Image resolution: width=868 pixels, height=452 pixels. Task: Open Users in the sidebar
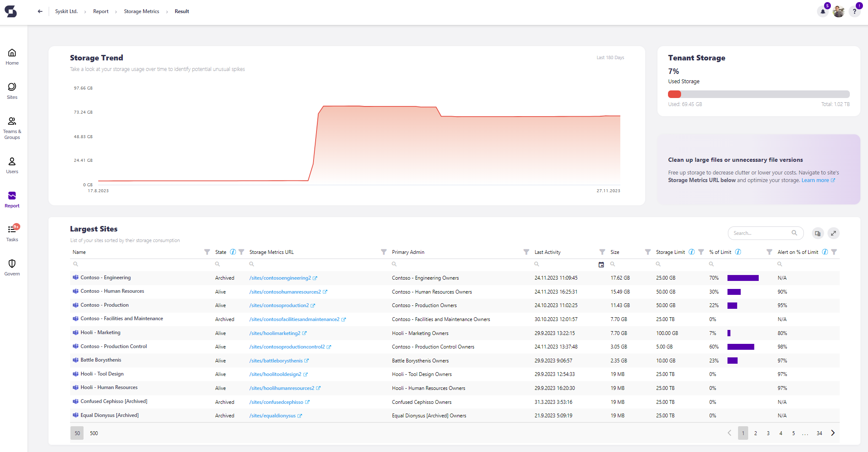(12, 166)
